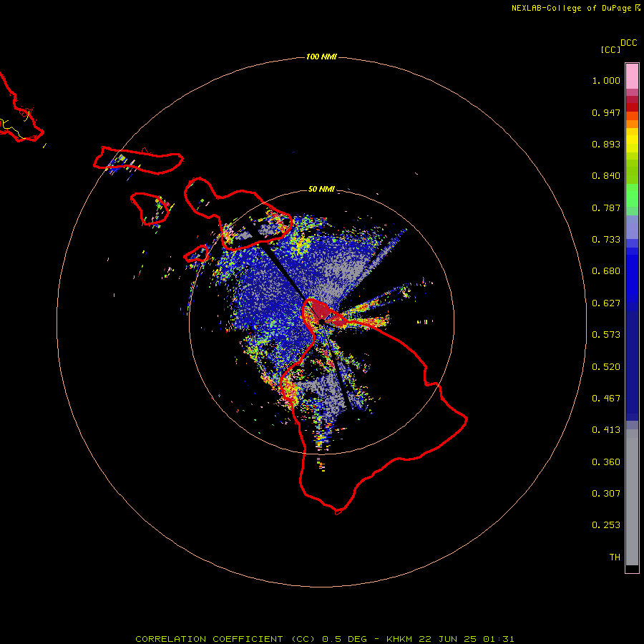The width and height of the screenshot is (644, 644).
Task: Select the 0.947 color scale value
Action: click(x=606, y=112)
